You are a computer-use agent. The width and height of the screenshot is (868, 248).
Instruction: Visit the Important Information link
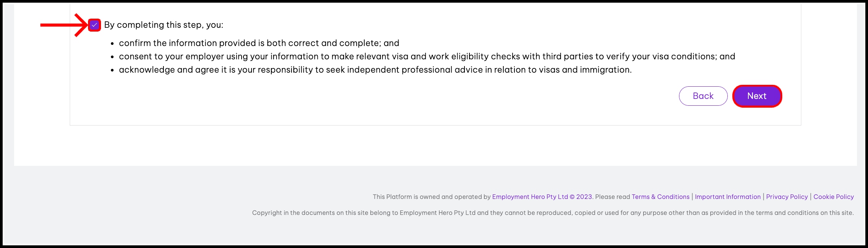(727, 197)
